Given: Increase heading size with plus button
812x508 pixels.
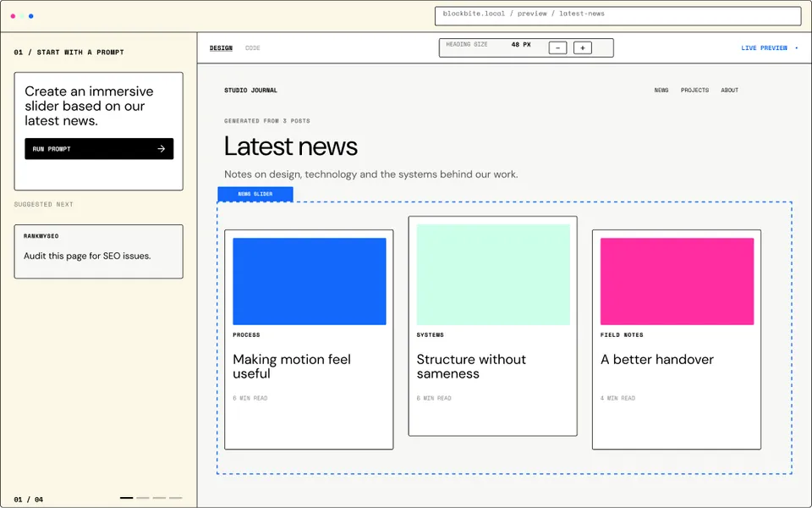Looking at the screenshot, I should 583,47.
